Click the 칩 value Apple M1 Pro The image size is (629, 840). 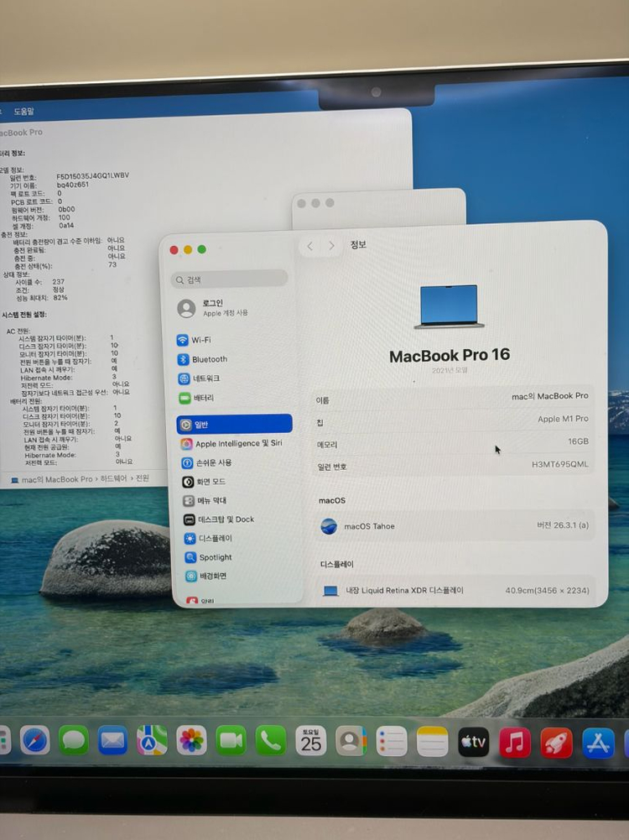point(563,419)
